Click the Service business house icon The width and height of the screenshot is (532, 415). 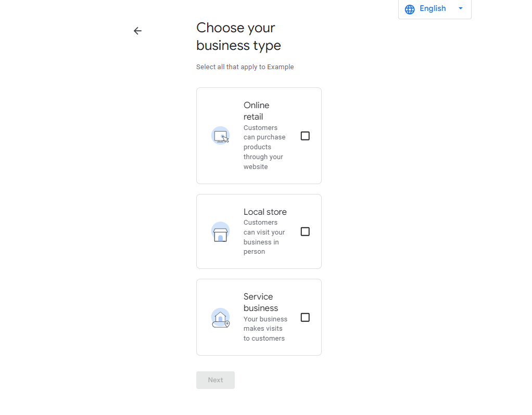(221, 318)
